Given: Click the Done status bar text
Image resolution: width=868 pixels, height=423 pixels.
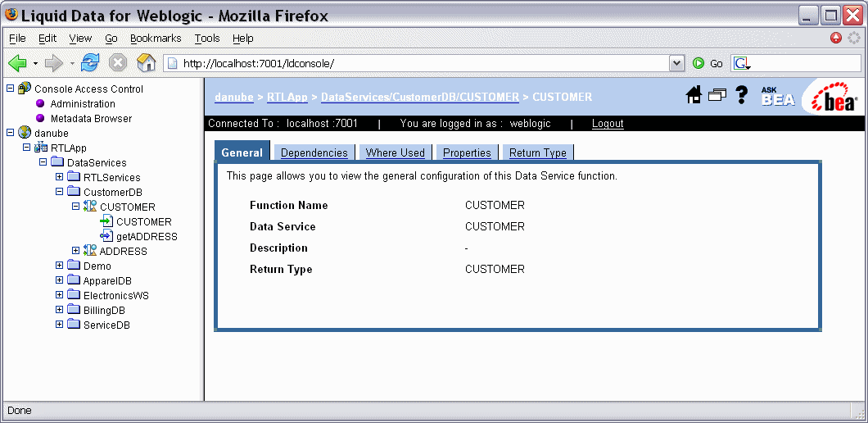Looking at the screenshot, I should click(x=20, y=410).
